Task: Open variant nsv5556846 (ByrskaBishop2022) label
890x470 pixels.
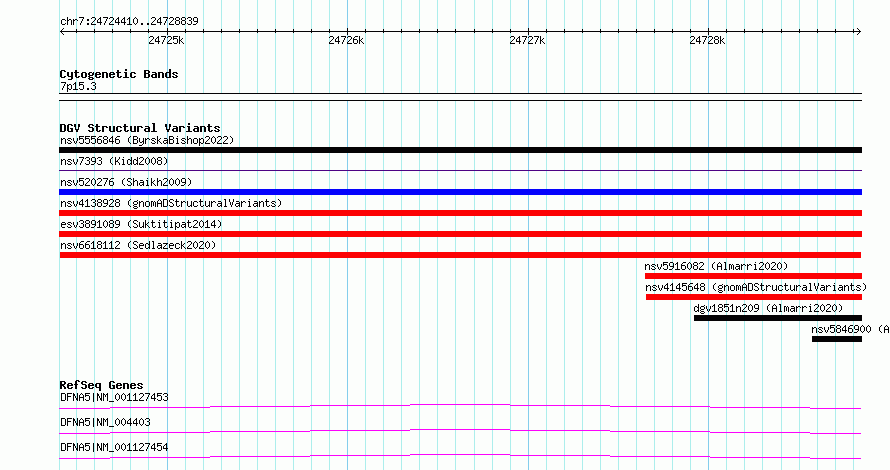Action: click(147, 140)
